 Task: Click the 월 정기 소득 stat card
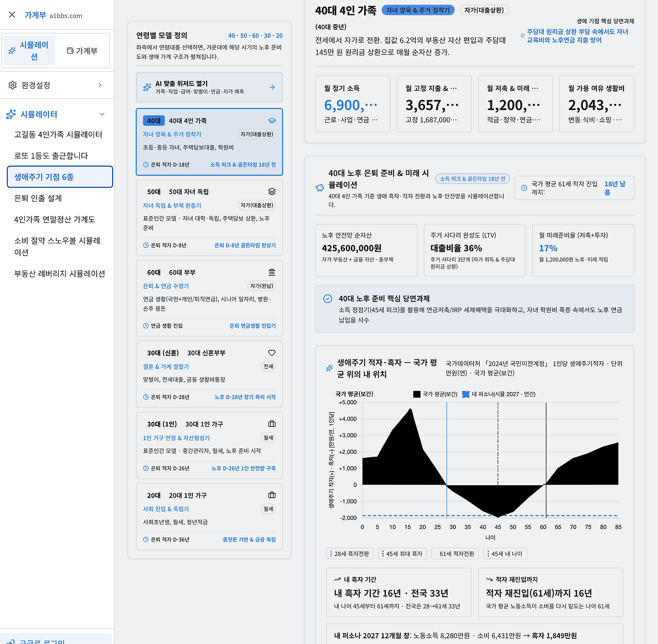click(353, 104)
